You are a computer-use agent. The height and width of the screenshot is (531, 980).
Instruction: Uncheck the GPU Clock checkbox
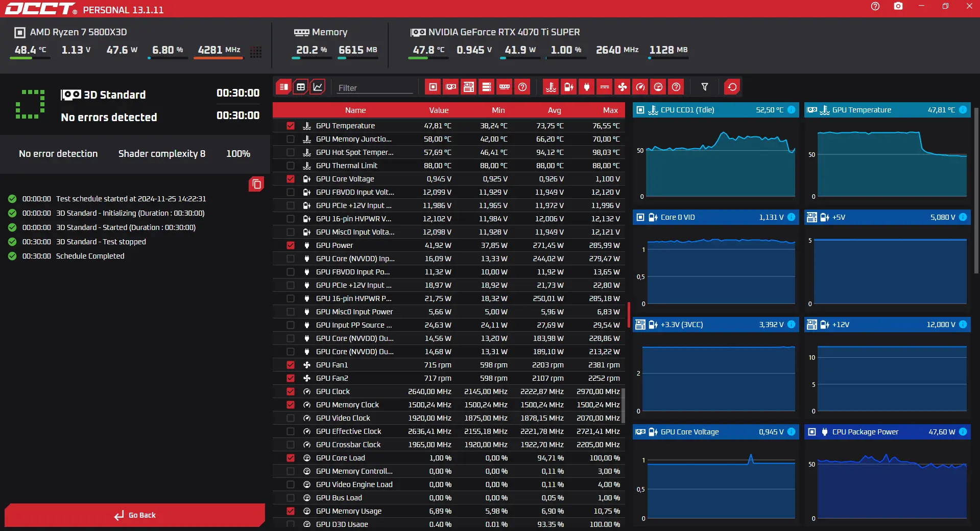291,391
